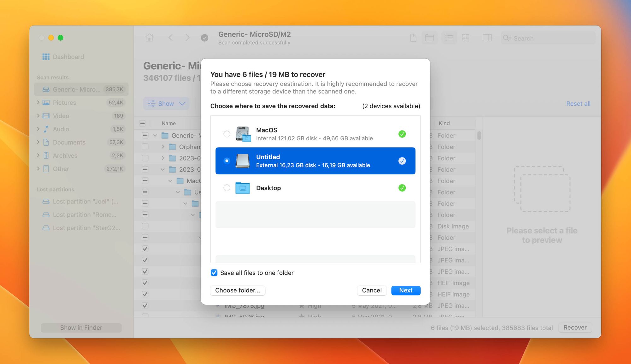Select MacOS internal disk as destination
This screenshot has height=364, width=631.
coord(226,133)
